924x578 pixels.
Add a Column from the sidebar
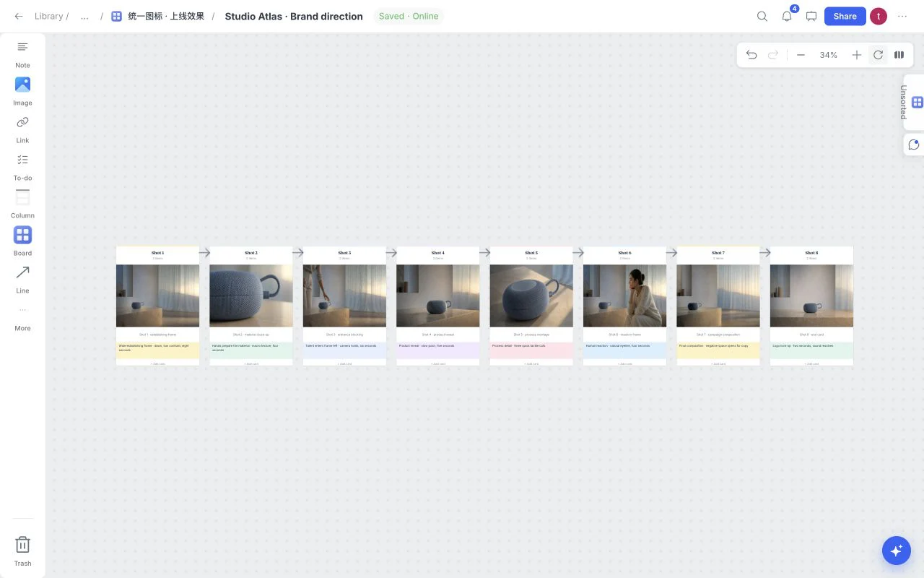22,204
